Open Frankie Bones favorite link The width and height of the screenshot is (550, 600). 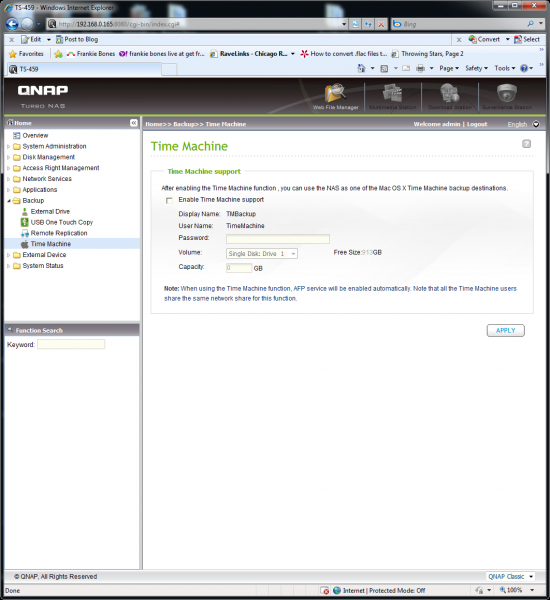pos(91,54)
